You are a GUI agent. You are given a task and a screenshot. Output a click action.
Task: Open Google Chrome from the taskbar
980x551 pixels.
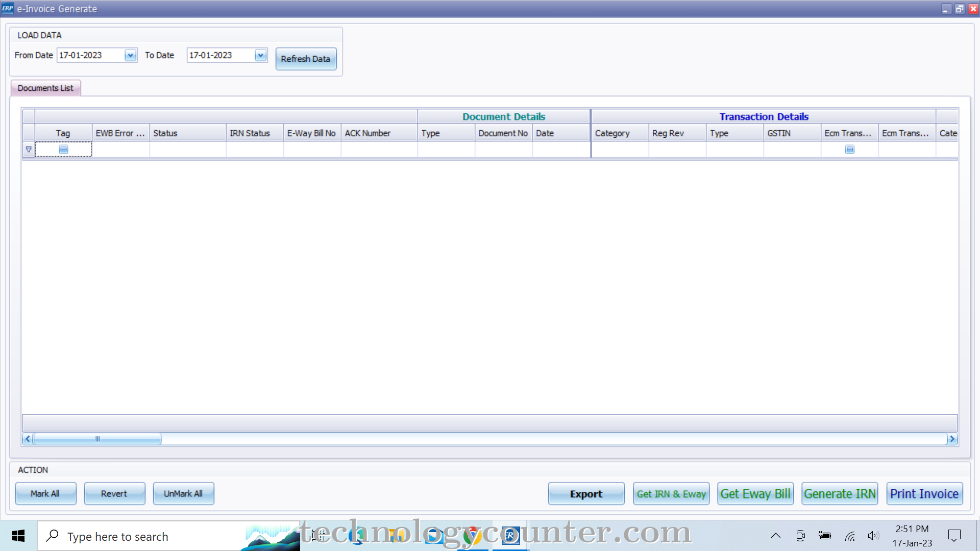(472, 536)
